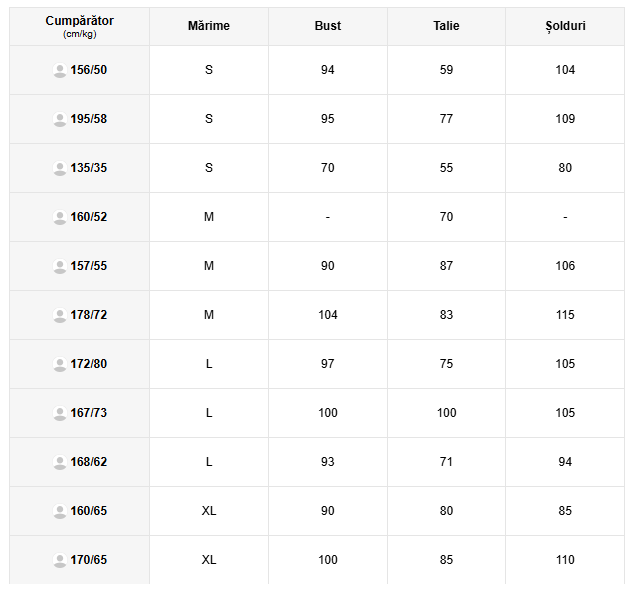Click the Șolduri column header
Image resolution: width=635 pixels, height=595 pixels.
click(565, 26)
